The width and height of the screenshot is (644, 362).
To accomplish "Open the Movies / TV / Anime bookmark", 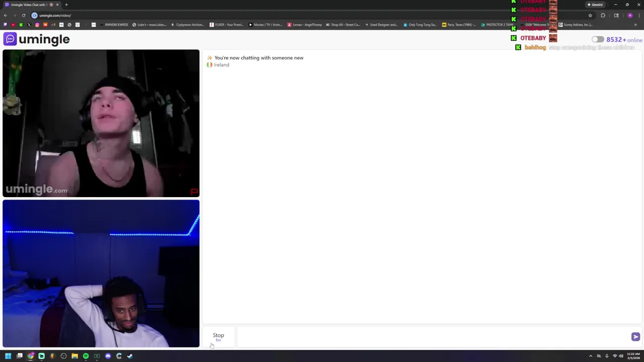I will (265, 25).
